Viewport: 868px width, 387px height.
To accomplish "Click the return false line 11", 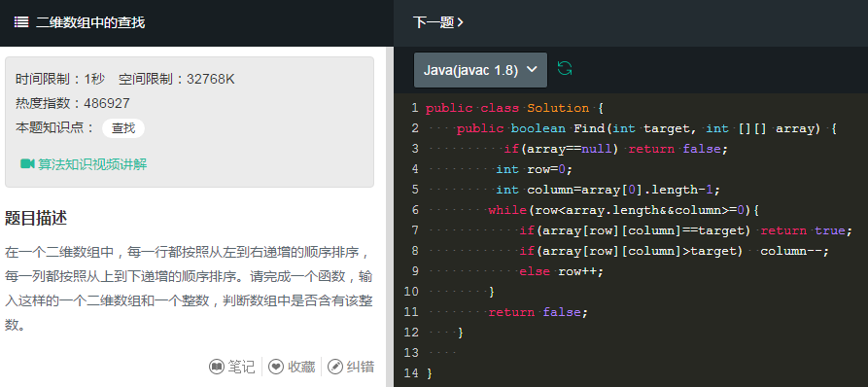I will point(538,312).
